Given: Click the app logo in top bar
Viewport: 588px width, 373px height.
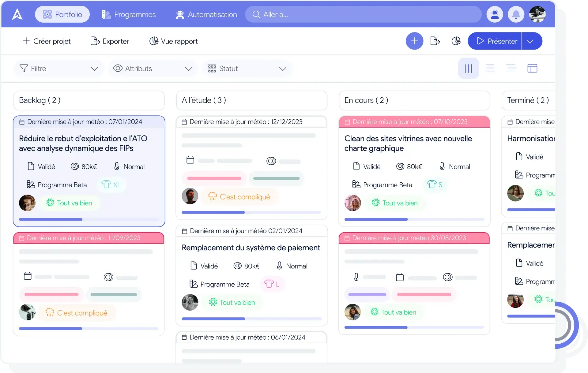Looking at the screenshot, I should [x=17, y=14].
